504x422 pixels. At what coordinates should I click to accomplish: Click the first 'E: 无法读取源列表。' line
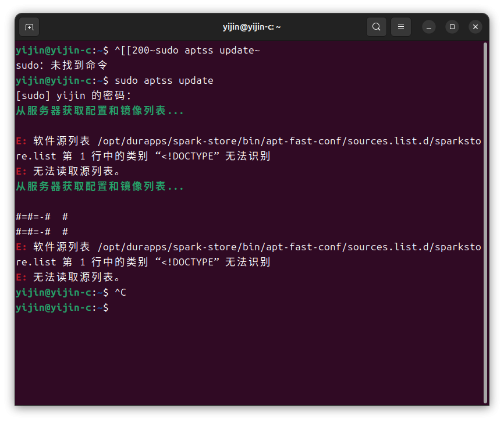coord(68,171)
